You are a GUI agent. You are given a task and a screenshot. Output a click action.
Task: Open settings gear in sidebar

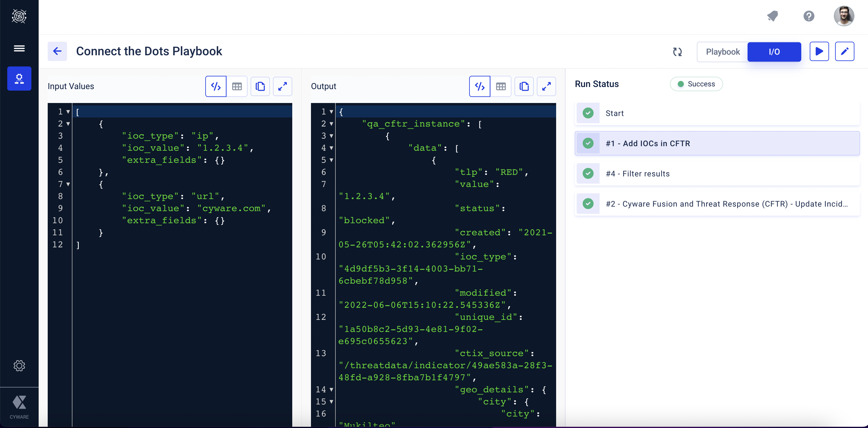click(19, 366)
